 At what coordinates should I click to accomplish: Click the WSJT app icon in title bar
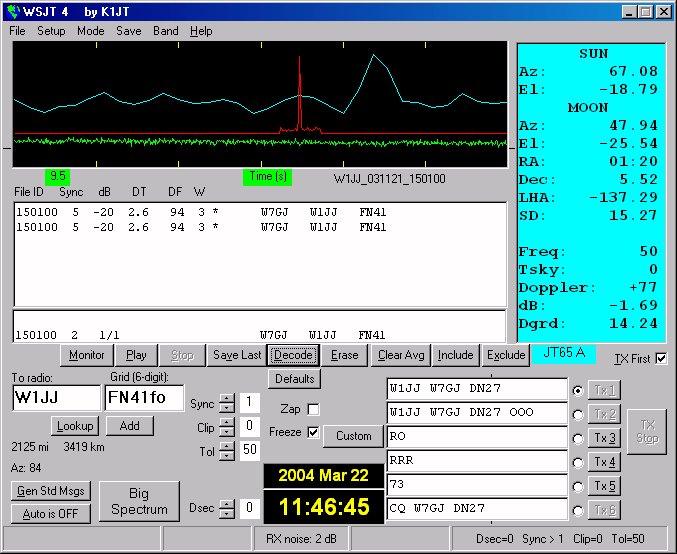click(x=12, y=11)
